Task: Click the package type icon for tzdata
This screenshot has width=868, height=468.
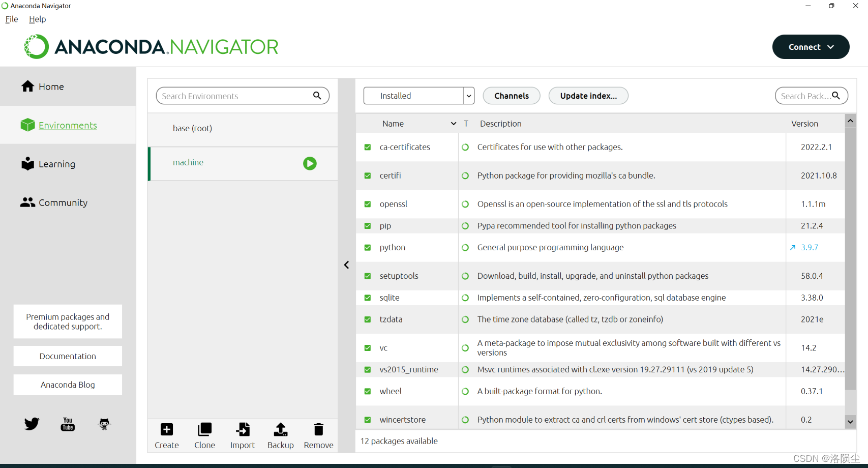Action: tap(465, 319)
